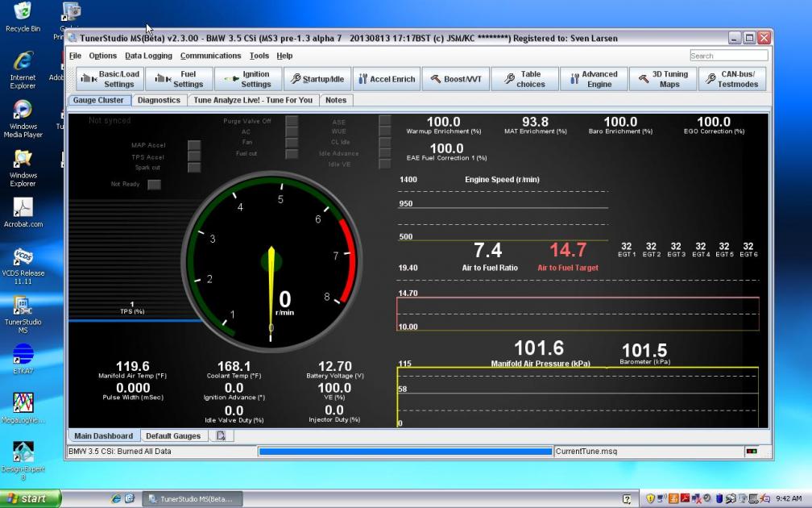The height and width of the screenshot is (508, 812).
Task: Open the Table choices toolbar button
Action: tap(524, 79)
